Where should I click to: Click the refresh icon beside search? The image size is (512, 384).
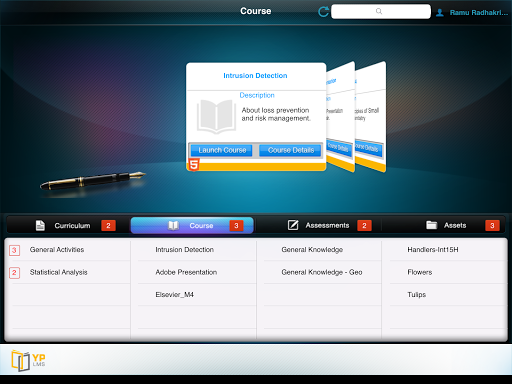click(x=323, y=12)
